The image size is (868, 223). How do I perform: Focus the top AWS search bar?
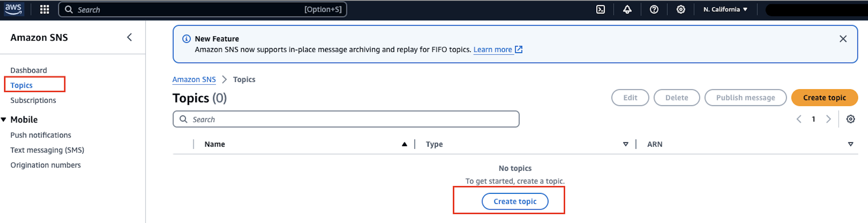[203, 9]
